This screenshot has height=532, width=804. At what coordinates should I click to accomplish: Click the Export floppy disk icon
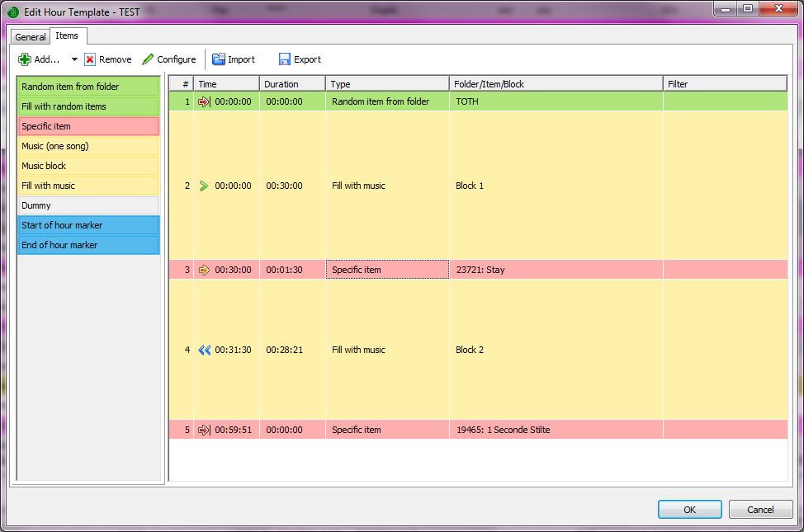click(x=285, y=59)
